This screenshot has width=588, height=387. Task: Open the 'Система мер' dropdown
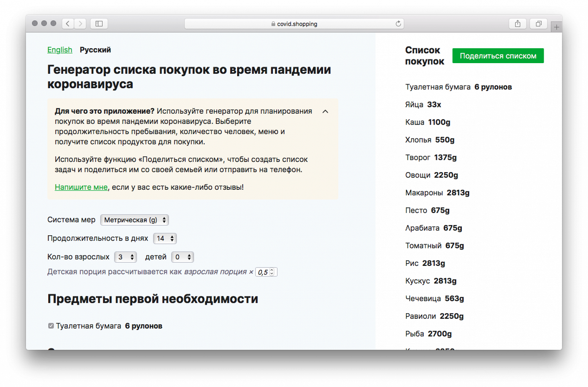[x=134, y=220]
